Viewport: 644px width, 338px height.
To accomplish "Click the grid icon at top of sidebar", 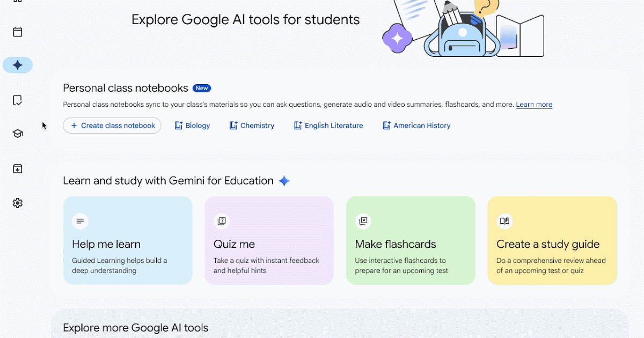I will (x=17, y=3).
